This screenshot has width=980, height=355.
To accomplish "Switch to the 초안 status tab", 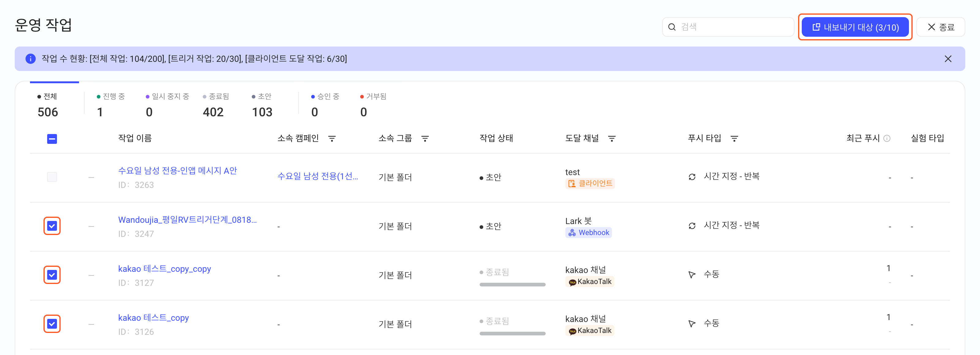I will coord(262,105).
